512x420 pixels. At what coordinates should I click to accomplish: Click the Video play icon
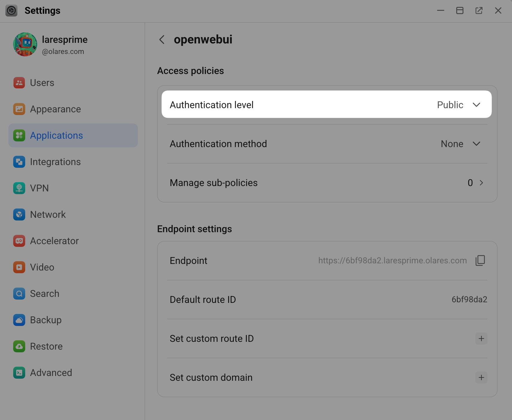tap(19, 267)
